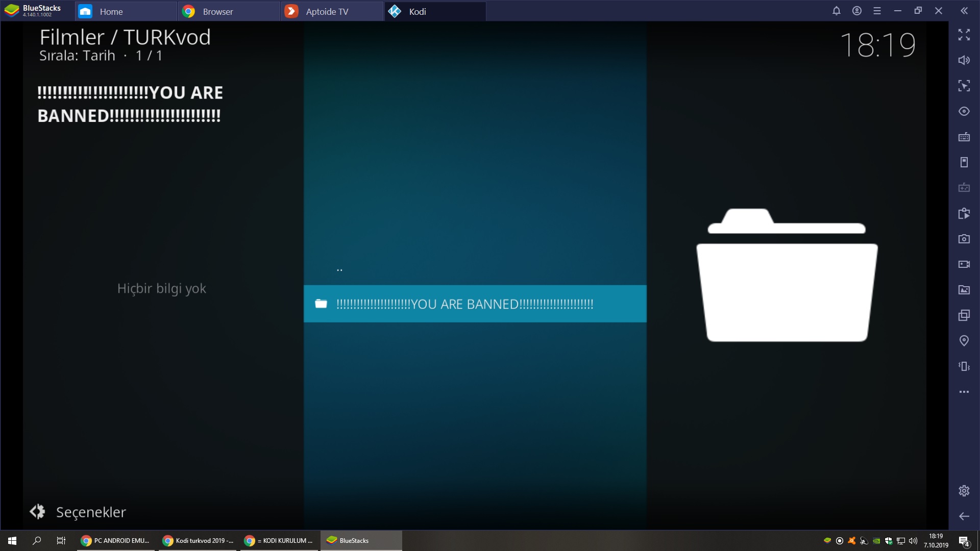Open BlueStacks account profile icon
Viewport: 980px width, 551px height.
857,11
